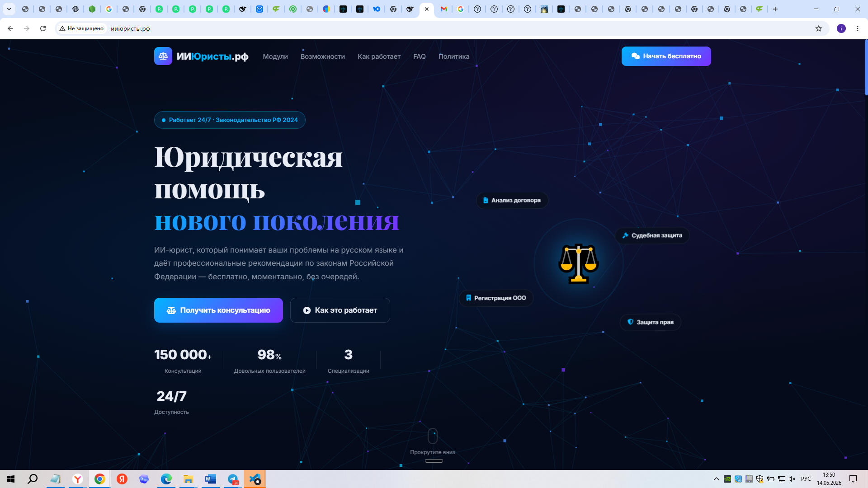Click the Судебная защита gavel chip

point(652,235)
